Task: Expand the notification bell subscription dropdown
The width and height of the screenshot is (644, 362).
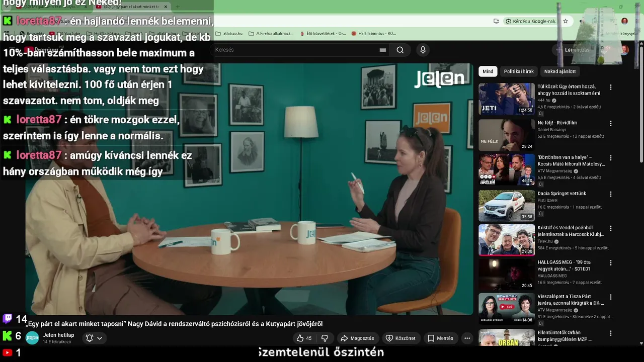Action: click(x=94, y=338)
